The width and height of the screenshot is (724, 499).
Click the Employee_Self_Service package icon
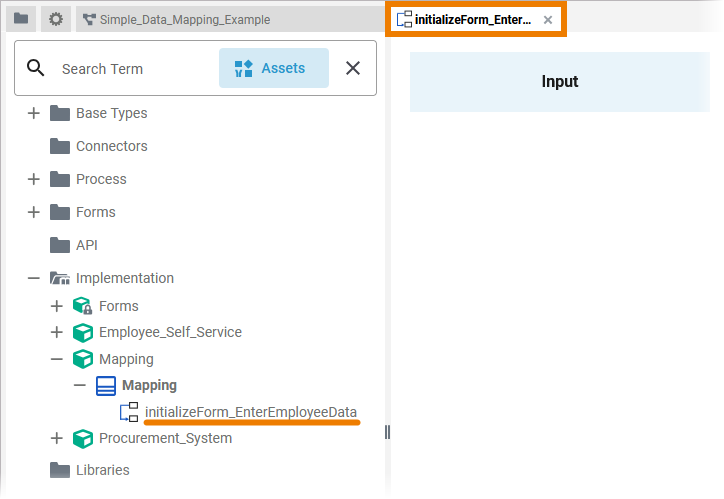[82, 332]
